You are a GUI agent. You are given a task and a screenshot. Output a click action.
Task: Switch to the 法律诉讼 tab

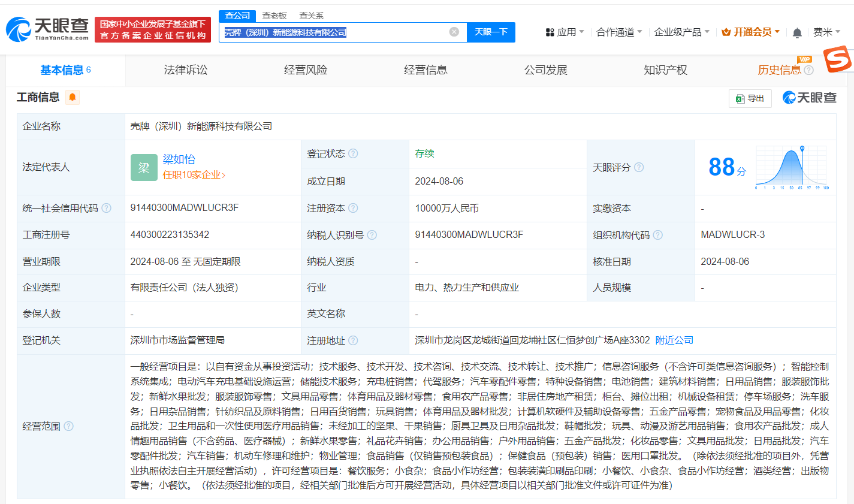(x=186, y=70)
